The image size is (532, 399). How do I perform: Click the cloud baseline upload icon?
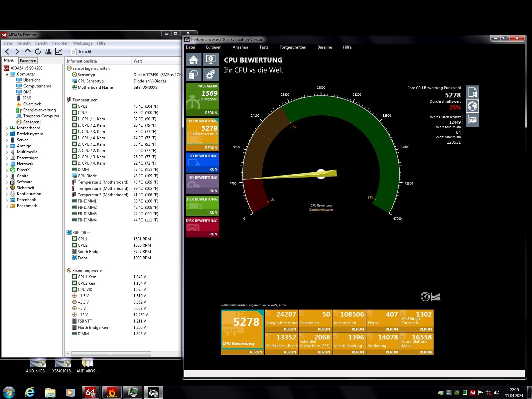pos(194,75)
